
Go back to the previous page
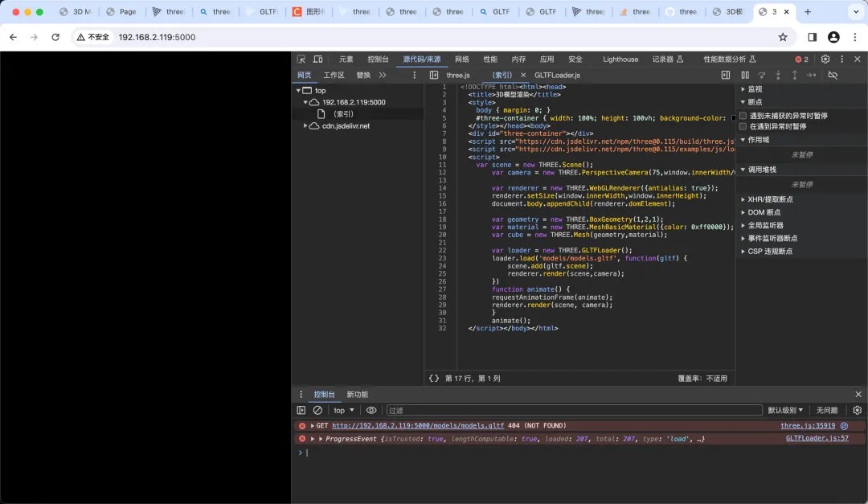tap(14, 37)
